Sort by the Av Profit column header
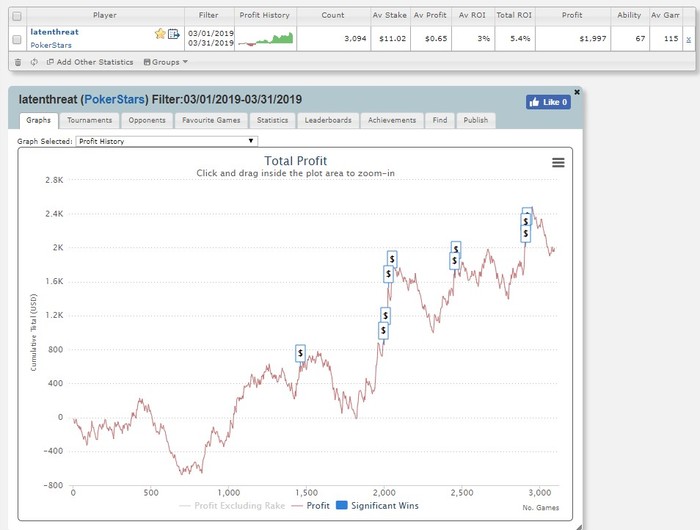 (x=430, y=15)
